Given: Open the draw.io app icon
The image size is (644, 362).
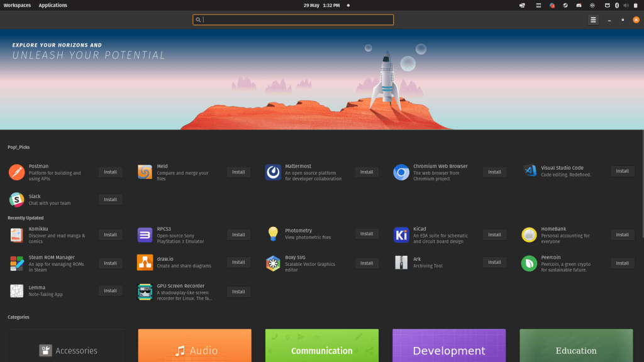Looking at the screenshot, I should coord(145,262).
